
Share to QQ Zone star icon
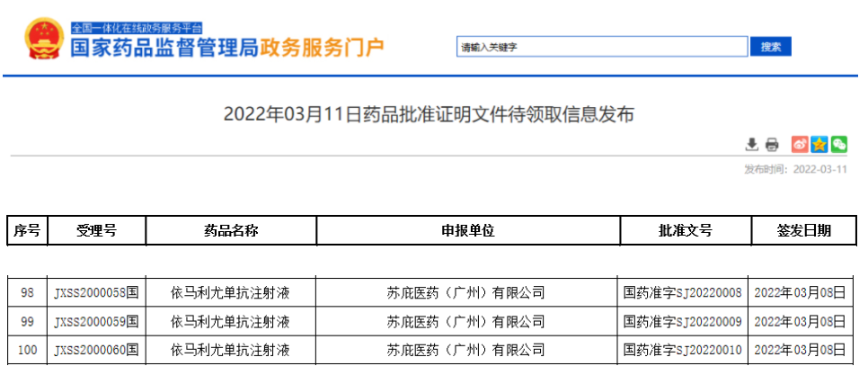(x=819, y=145)
